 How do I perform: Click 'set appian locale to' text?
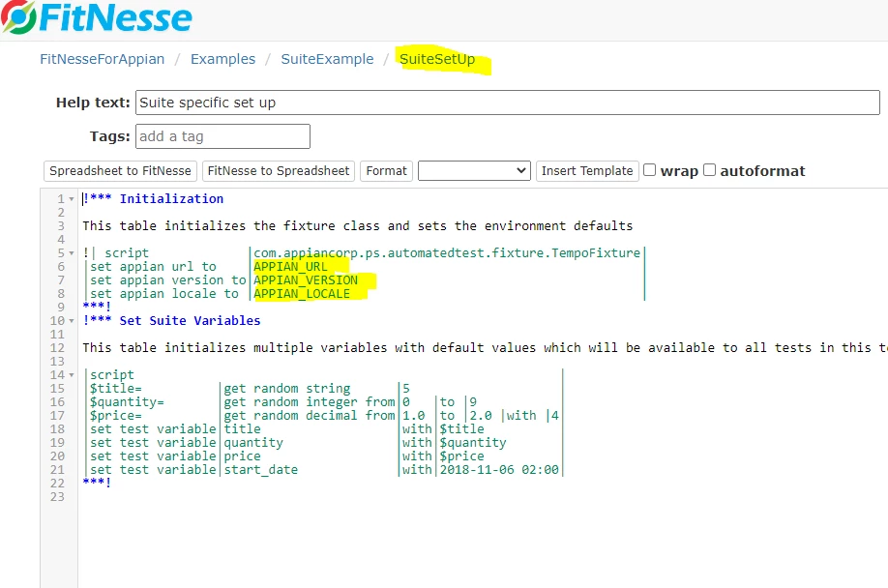(164, 294)
